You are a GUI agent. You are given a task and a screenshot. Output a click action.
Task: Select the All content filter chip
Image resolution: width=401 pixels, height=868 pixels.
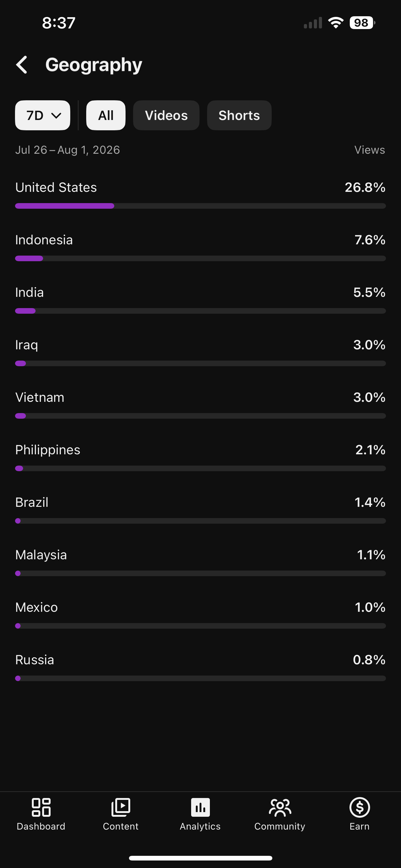pos(106,115)
